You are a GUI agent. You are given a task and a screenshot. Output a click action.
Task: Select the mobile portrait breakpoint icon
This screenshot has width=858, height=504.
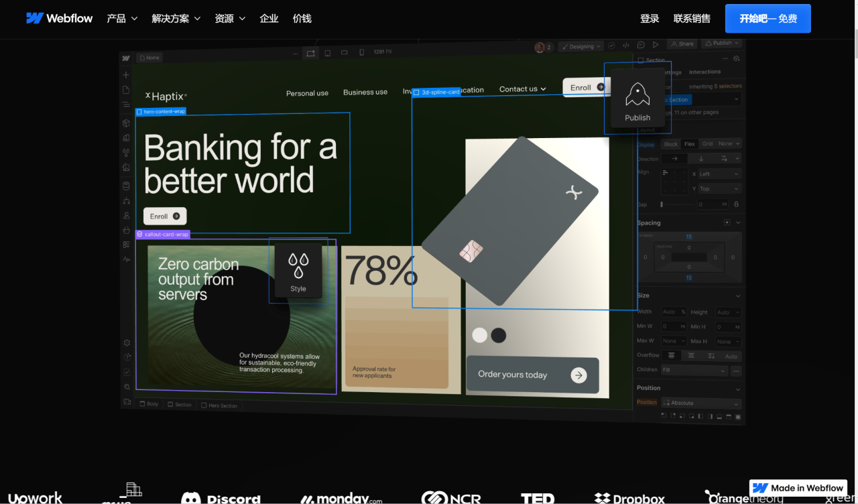point(361,52)
